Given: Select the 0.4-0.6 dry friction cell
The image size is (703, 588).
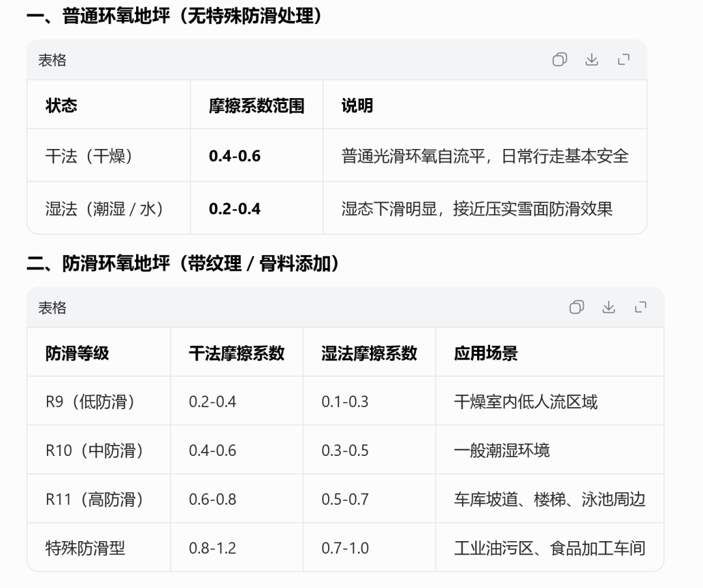Looking at the screenshot, I should [234, 156].
